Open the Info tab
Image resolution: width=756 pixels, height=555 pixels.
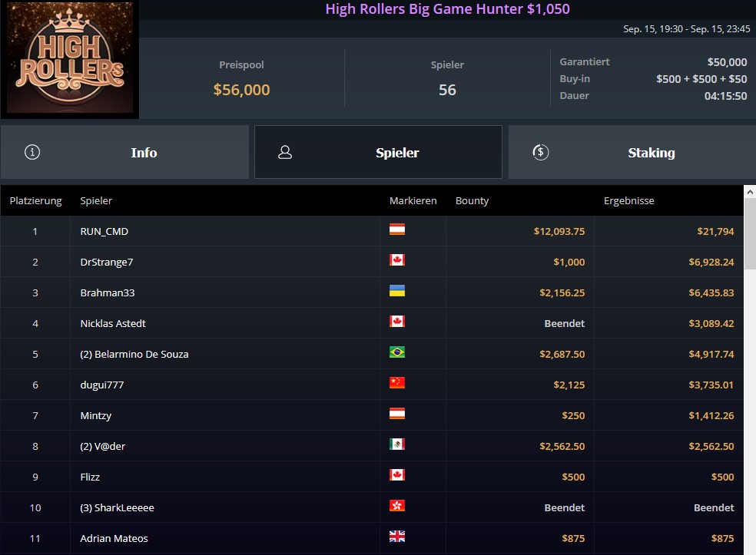point(125,152)
